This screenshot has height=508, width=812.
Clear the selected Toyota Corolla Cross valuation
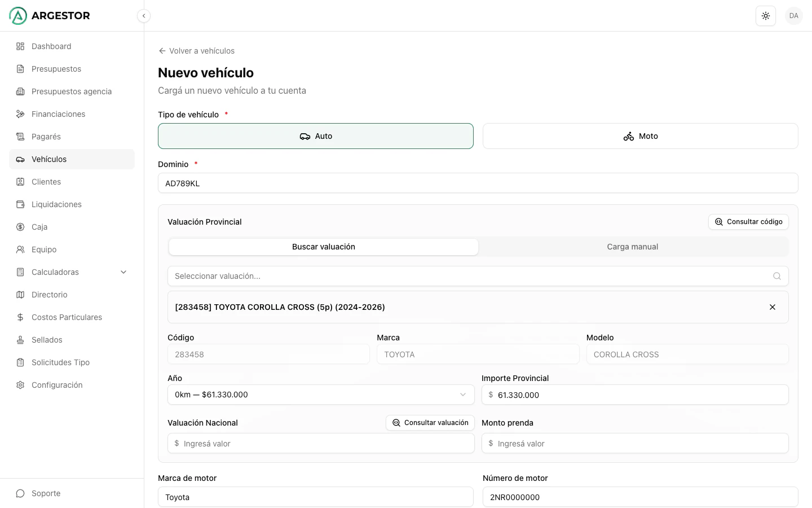click(x=773, y=307)
